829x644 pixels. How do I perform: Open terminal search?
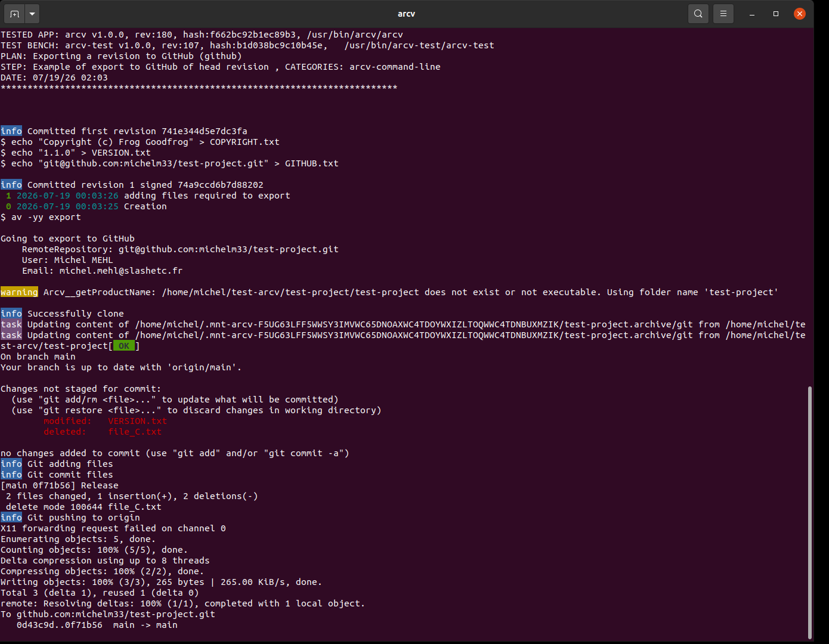698,13
